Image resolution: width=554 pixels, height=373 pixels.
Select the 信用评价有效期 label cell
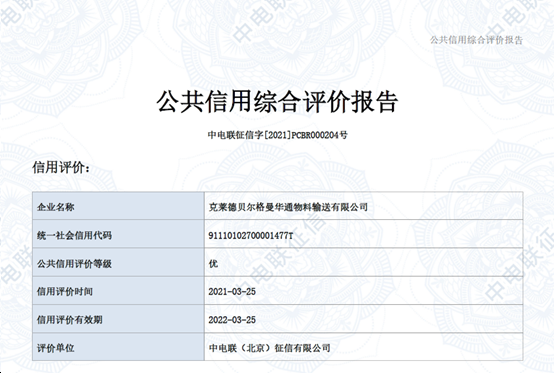coord(118,319)
